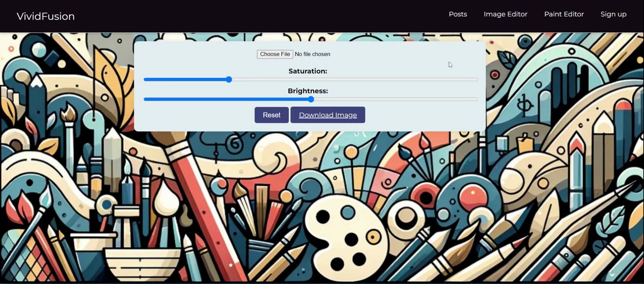Select the Saturation label
Screen dimensions: 644x284
tap(308, 71)
